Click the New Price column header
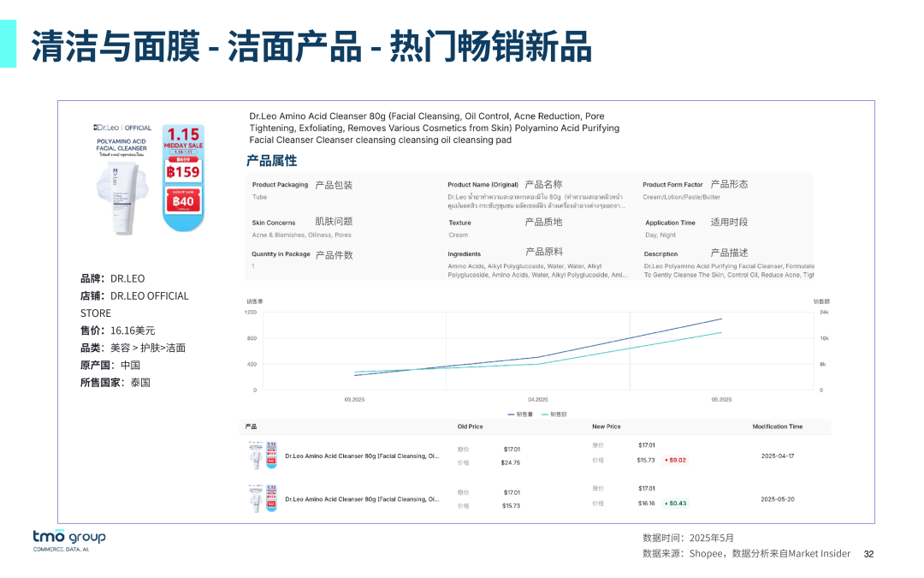This screenshot has width=924, height=578. pyautogui.click(x=607, y=426)
